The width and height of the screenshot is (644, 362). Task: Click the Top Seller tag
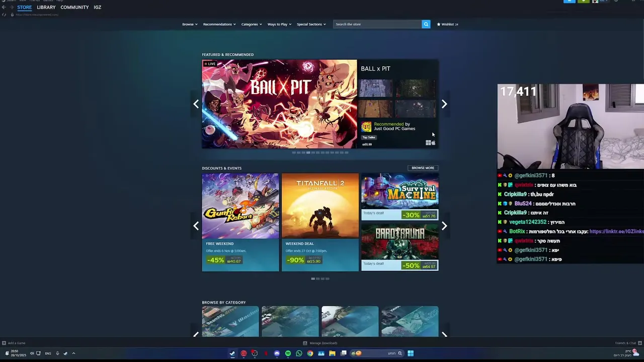point(369,137)
